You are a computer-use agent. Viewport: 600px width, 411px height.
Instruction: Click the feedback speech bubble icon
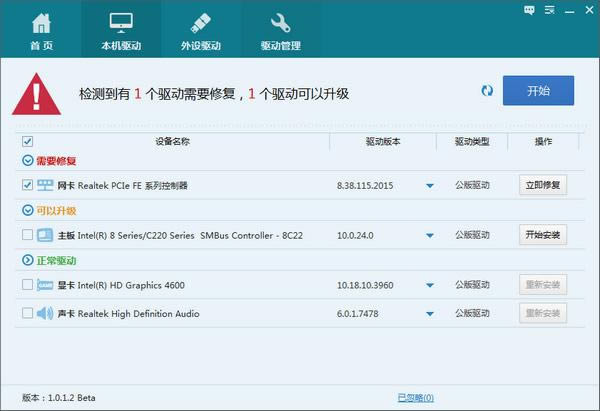[x=529, y=10]
